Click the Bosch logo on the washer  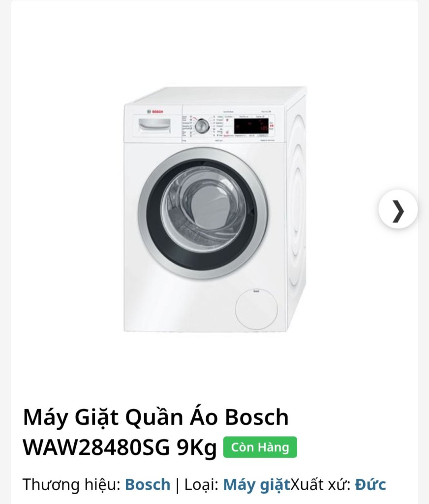coord(155,112)
